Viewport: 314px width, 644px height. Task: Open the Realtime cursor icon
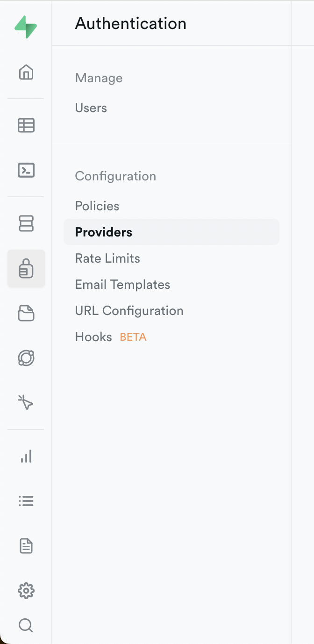[26, 402]
